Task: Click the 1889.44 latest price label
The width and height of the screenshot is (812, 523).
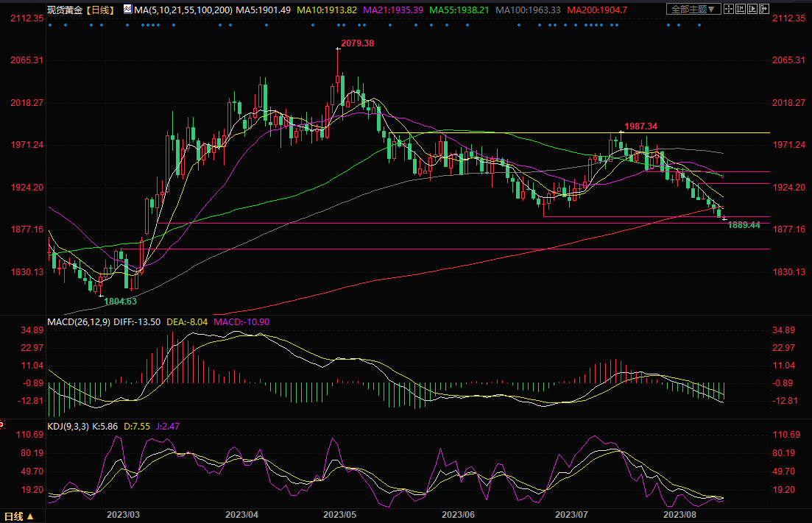Action: (x=744, y=224)
